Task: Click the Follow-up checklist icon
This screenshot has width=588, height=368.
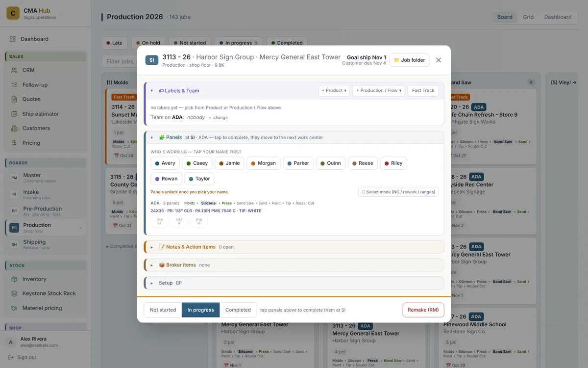Action: click(14, 85)
